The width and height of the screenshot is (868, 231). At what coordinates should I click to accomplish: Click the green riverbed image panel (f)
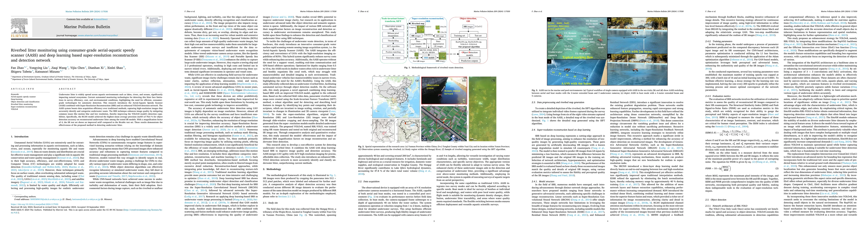point(483,109)
